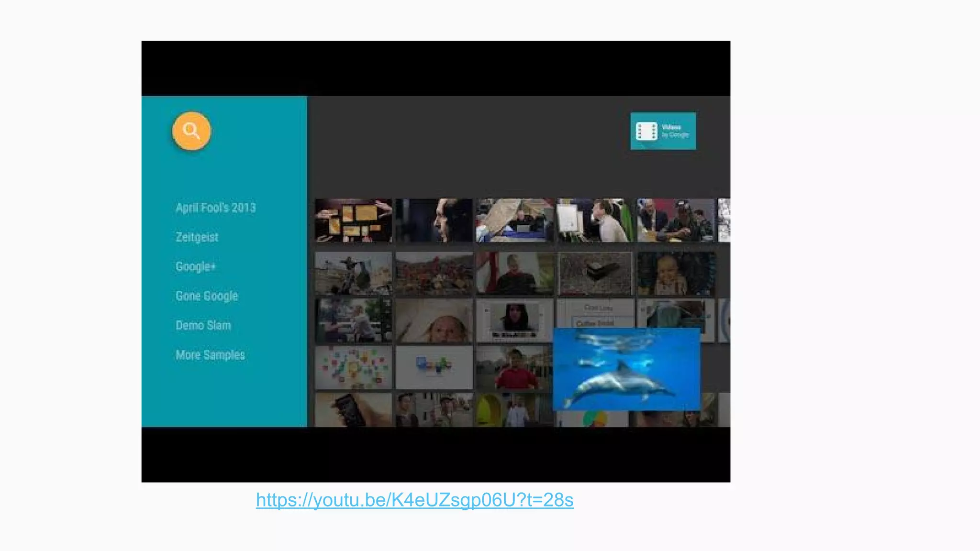Viewport: 980px width, 551px height.
Task: Open the Google+ category
Action: (x=195, y=266)
